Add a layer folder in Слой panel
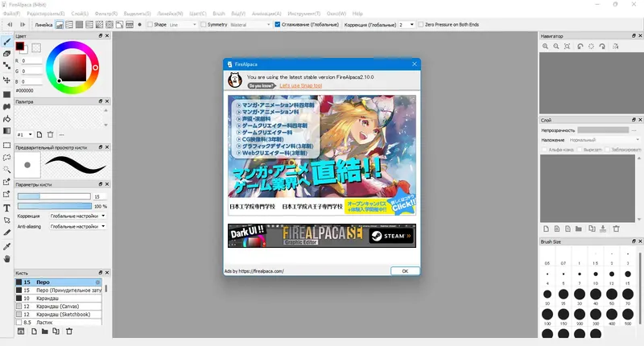This screenshot has width=644, height=346. click(x=579, y=229)
